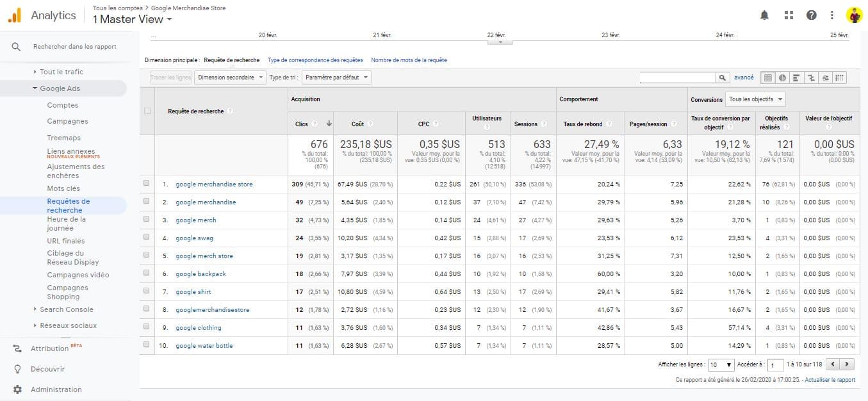868x401 pixels.
Task: Select Nombre de mots de la requête
Action: click(x=409, y=60)
